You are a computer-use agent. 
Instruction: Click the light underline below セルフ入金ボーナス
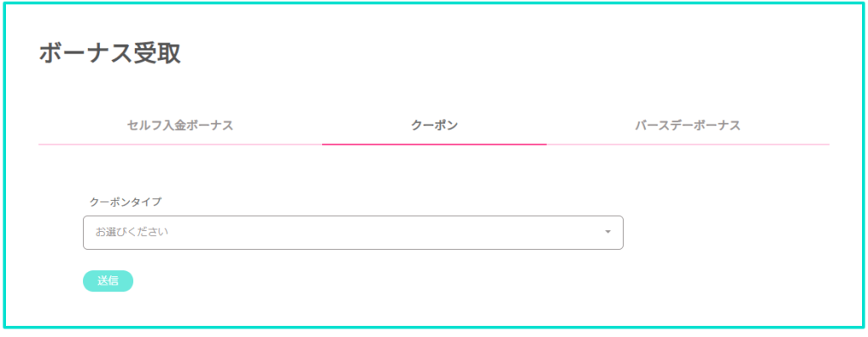[181, 144]
